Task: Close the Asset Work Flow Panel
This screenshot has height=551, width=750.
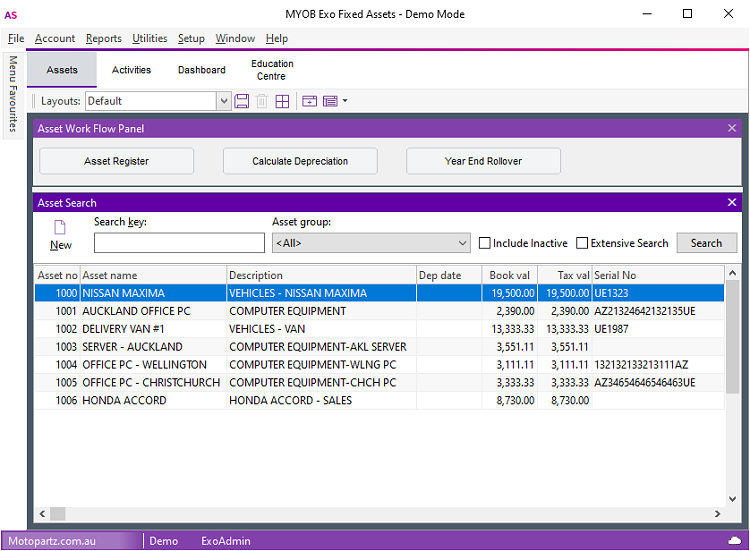Action: pos(732,128)
